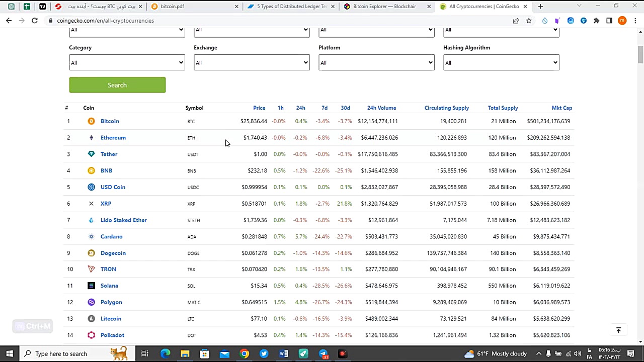Image resolution: width=644 pixels, height=362 pixels.
Task: Click Ethereum price $1,740.43
Action: click(x=255, y=138)
